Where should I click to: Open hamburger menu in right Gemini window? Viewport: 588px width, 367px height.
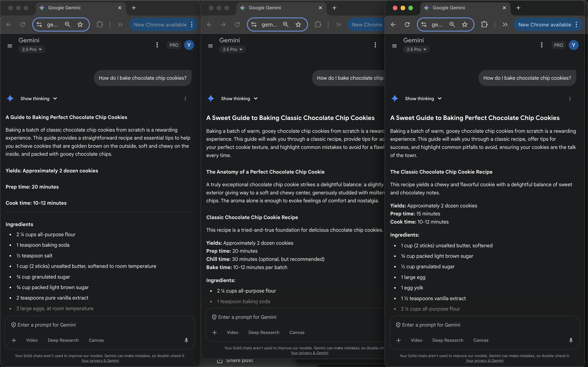[394, 46]
